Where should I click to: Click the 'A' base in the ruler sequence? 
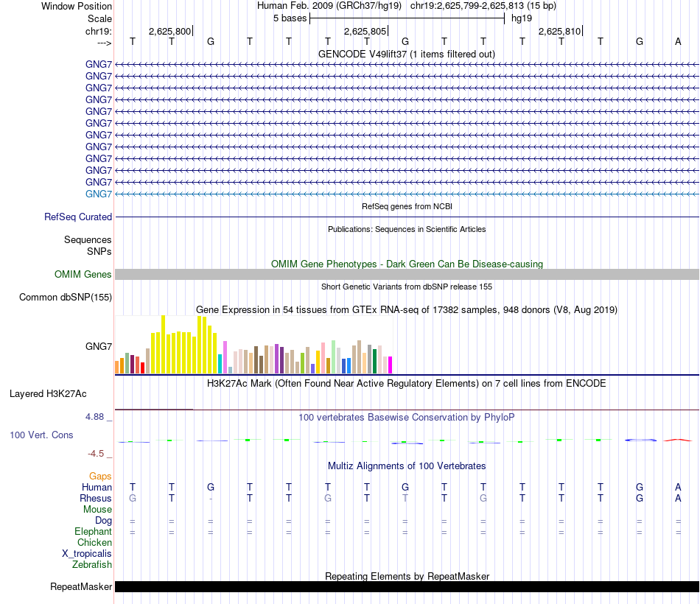[x=678, y=41]
